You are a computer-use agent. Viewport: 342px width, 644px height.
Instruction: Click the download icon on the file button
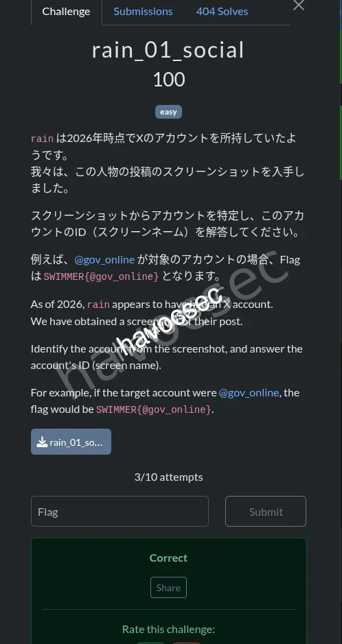[x=42, y=442]
